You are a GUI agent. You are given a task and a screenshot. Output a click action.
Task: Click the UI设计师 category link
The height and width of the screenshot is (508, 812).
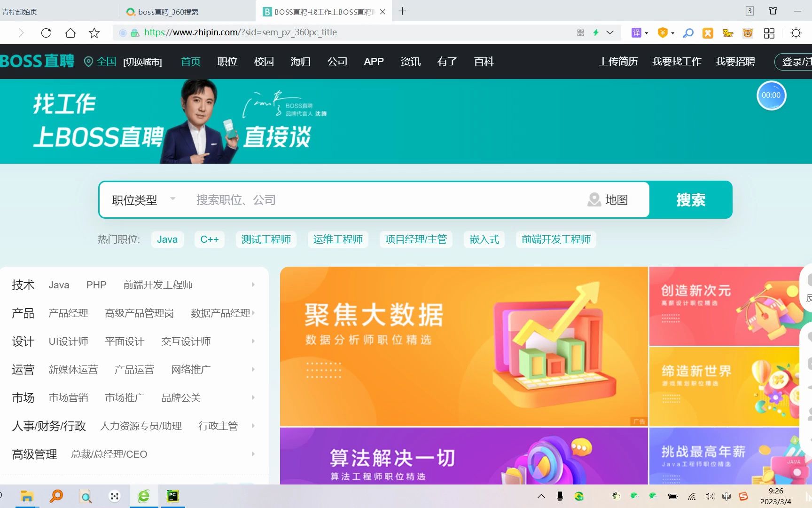point(69,341)
